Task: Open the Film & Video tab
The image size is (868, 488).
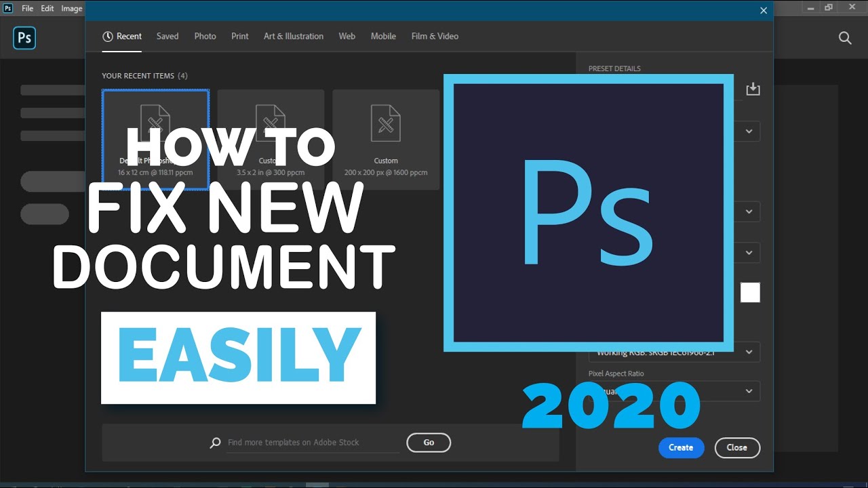Action: click(435, 37)
